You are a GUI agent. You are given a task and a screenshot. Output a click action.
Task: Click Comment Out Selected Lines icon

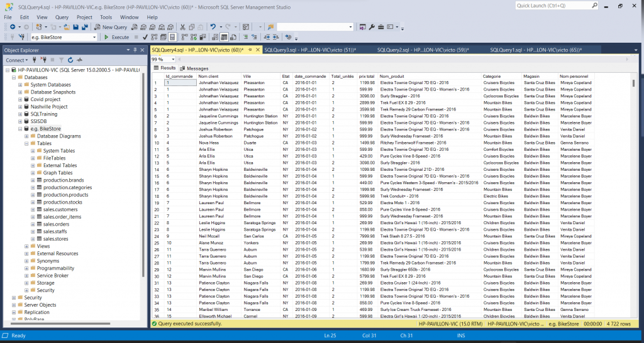click(245, 37)
